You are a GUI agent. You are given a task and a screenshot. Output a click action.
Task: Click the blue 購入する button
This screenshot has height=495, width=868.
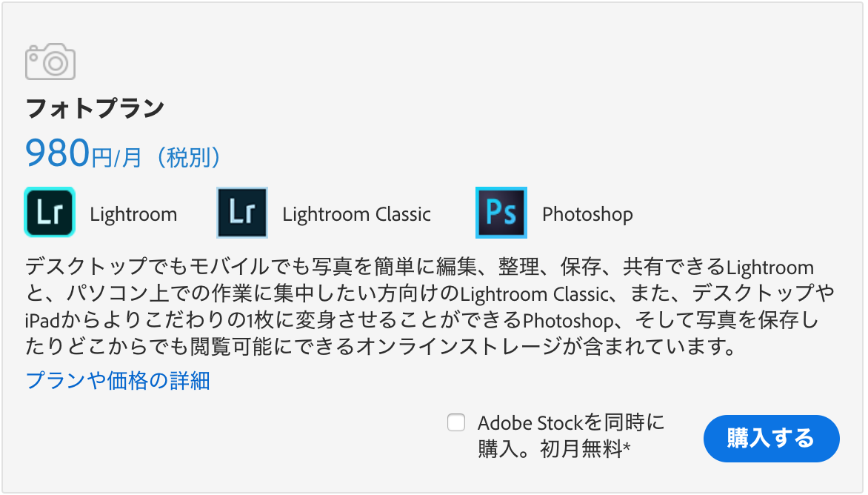(771, 439)
